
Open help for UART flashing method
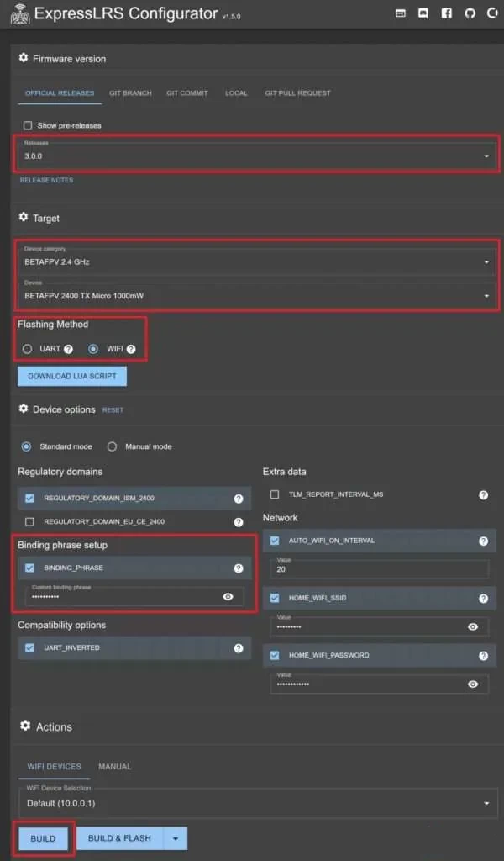(68, 349)
